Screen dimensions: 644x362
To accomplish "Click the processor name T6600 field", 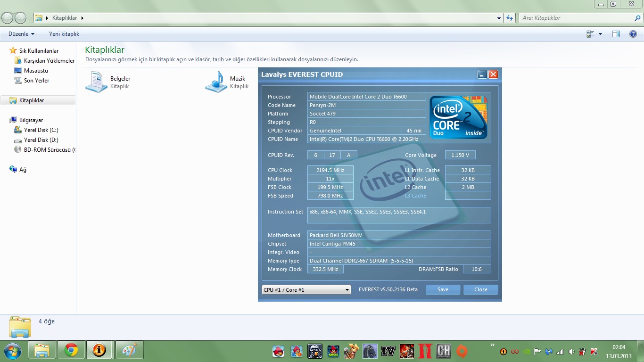I will click(366, 97).
